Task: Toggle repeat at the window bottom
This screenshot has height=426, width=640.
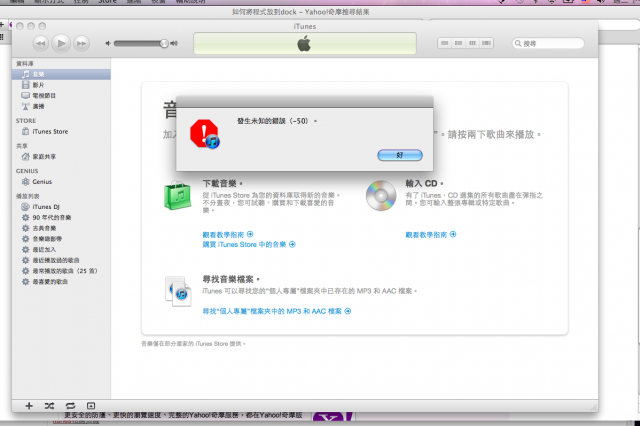Action: (x=70, y=406)
